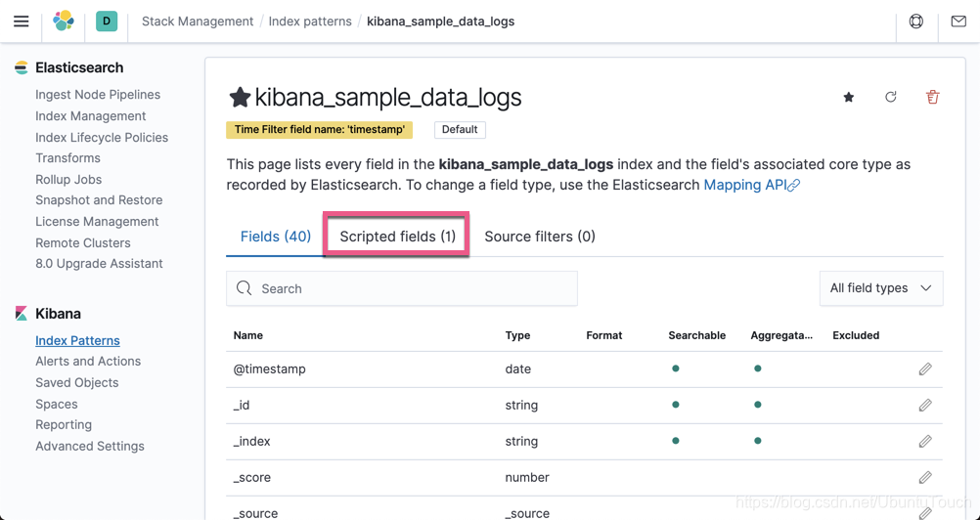
Task: Refresh the field list icon
Action: point(891,97)
